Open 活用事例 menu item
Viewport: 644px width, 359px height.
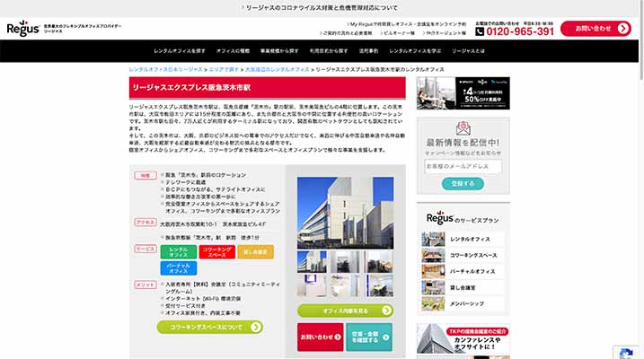click(x=368, y=51)
